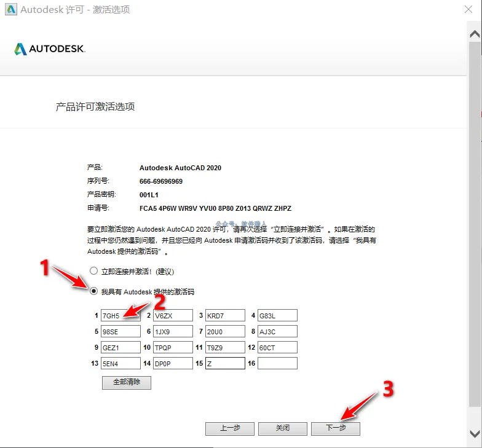
Task: Click the 下一步 next button
Action: (x=336, y=429)
